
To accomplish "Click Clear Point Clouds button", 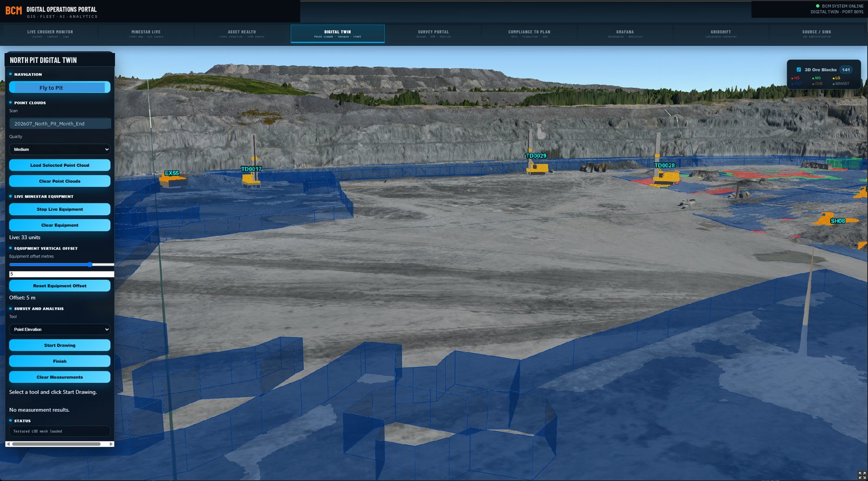I will (60, 181).
